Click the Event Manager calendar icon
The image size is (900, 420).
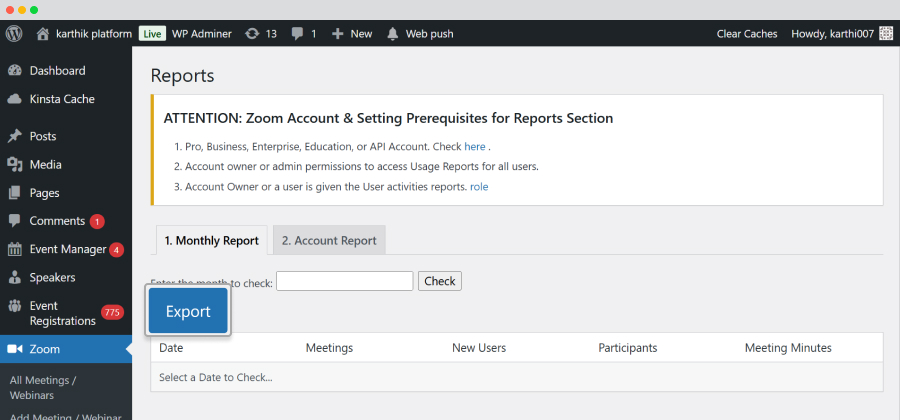click(x=15, y=250)
